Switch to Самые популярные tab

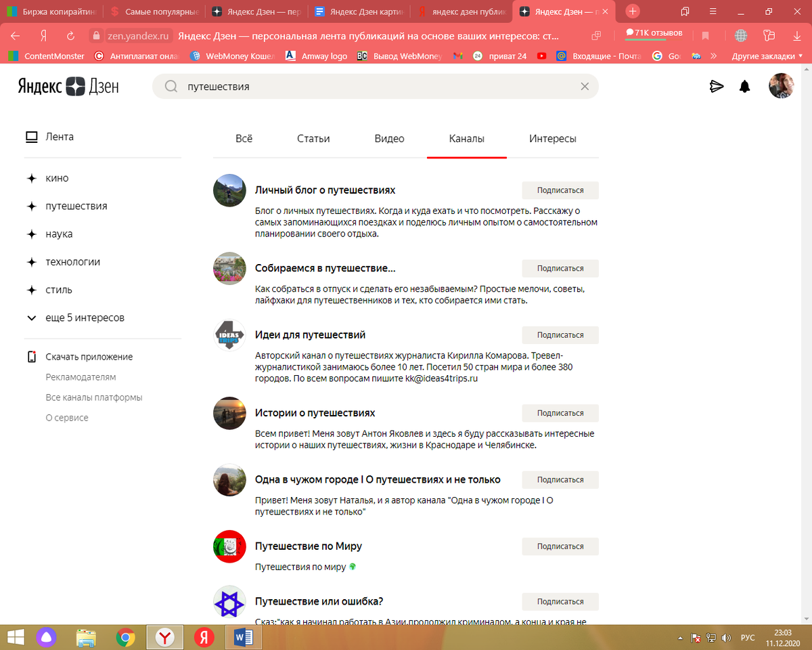point(155,12)
